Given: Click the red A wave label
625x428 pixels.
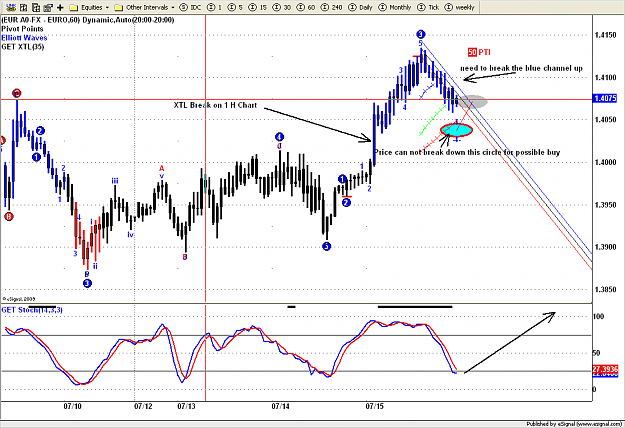Looking at the screenshot, I should (x=161, y=168).
